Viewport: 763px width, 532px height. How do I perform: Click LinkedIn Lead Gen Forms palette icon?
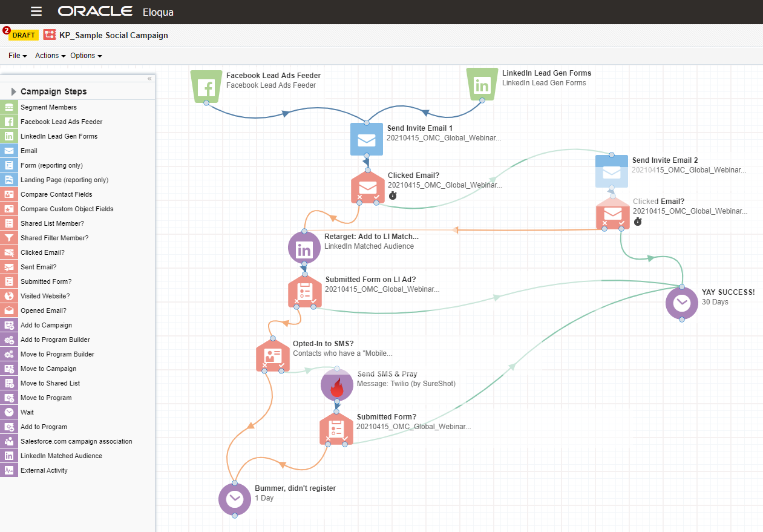pos(9,136)
